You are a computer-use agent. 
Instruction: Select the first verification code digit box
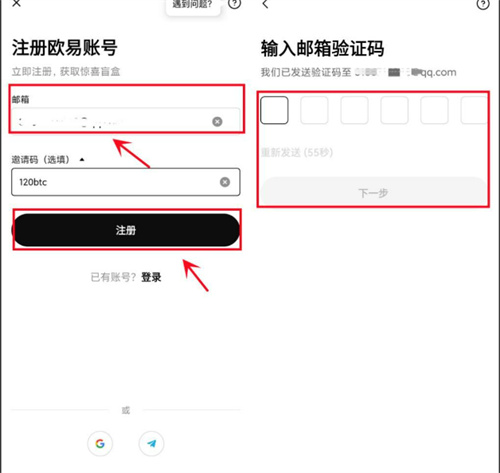point(274,110)
